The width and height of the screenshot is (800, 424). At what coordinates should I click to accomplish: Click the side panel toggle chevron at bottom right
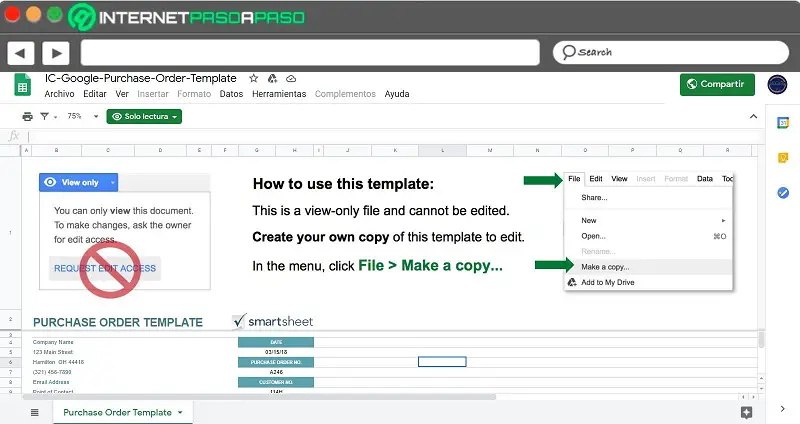click(783, 409)
